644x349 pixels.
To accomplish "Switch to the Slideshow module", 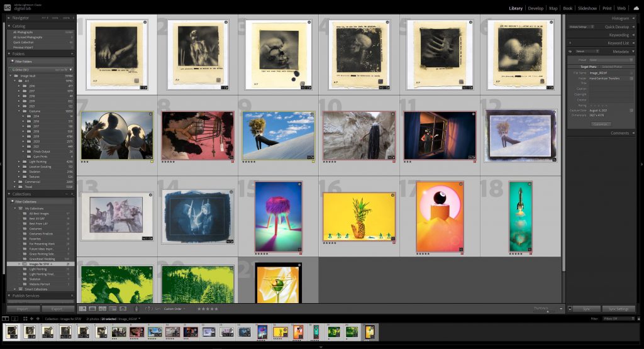I will click(x=587, y=8).
